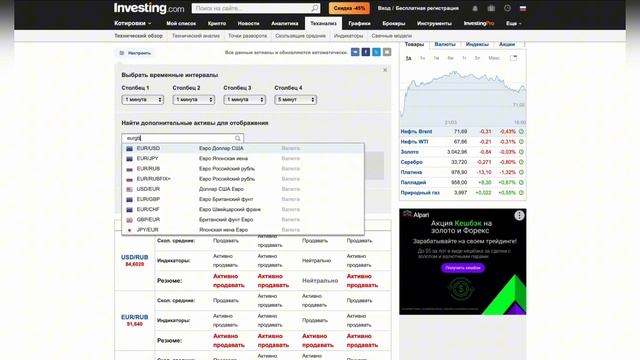Click the orange Скидка -45% button
The height and width of the screenshot is (360, 640).
coord(349,8)
